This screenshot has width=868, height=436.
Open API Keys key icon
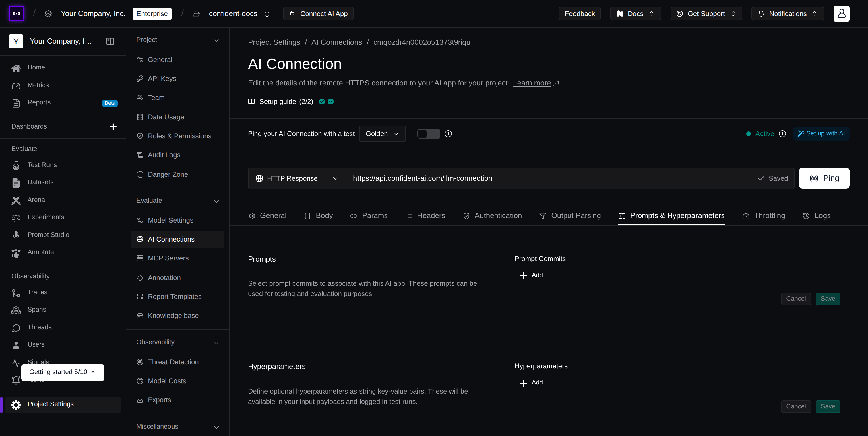coord(140,78)
